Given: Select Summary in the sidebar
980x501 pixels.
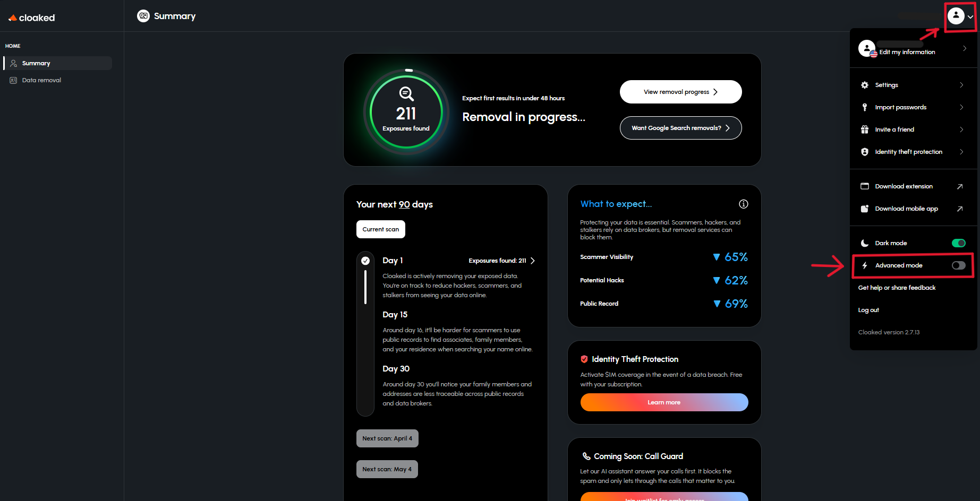Looking at the screenshot, I should tap(58, 63).
